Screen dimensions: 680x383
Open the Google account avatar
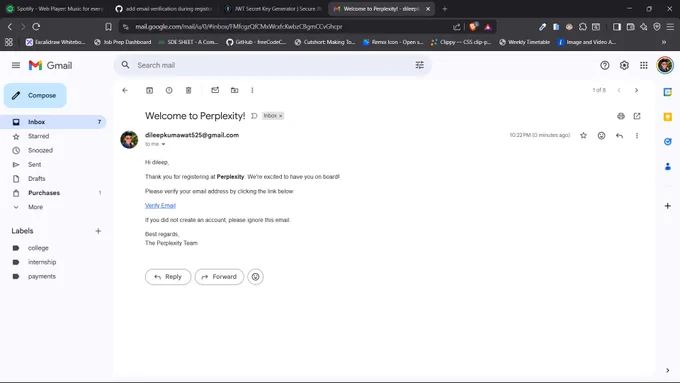(x=665, y=65)
